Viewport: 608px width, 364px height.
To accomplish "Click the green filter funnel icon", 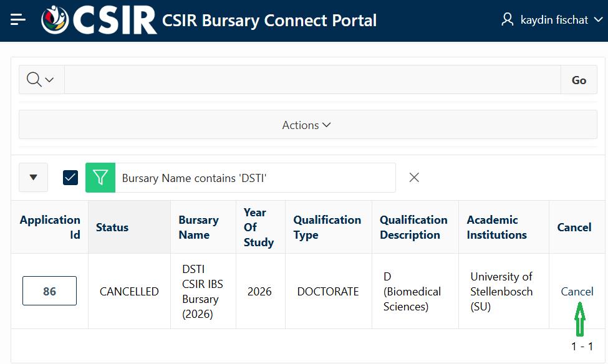I will pyautogui.click(x=100, y=178).
